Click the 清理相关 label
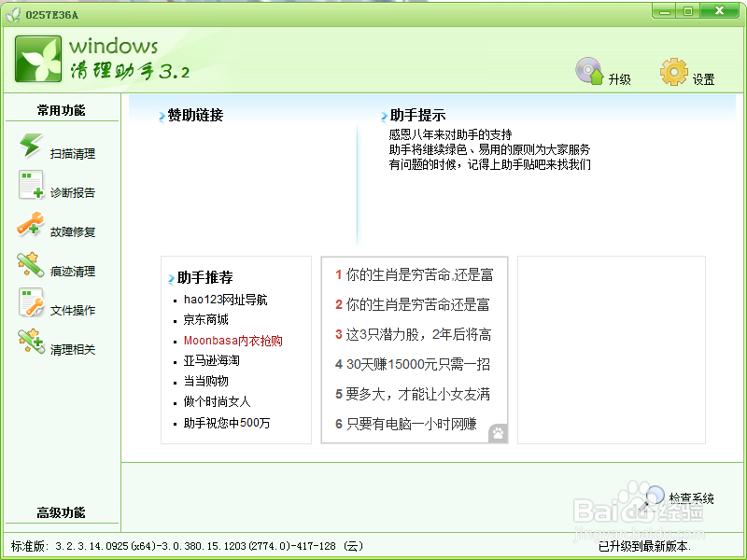 [73, 349]
